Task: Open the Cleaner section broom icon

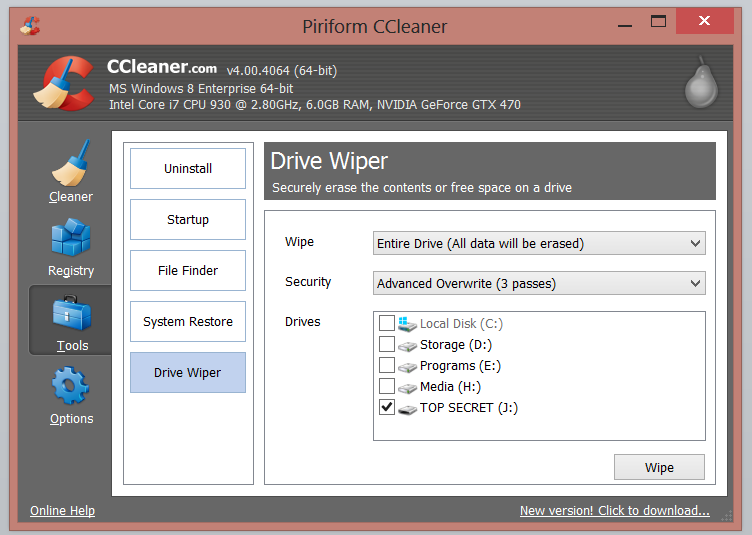Action: coord(71,163)
